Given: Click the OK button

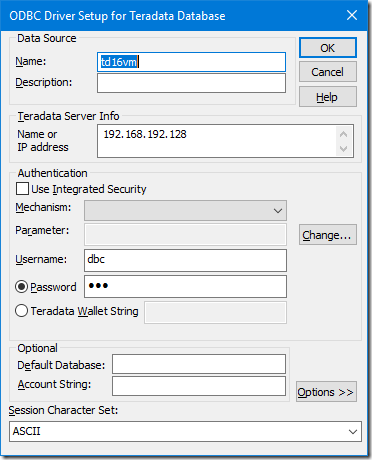Looking at the screenshot, I should point(328,48).
